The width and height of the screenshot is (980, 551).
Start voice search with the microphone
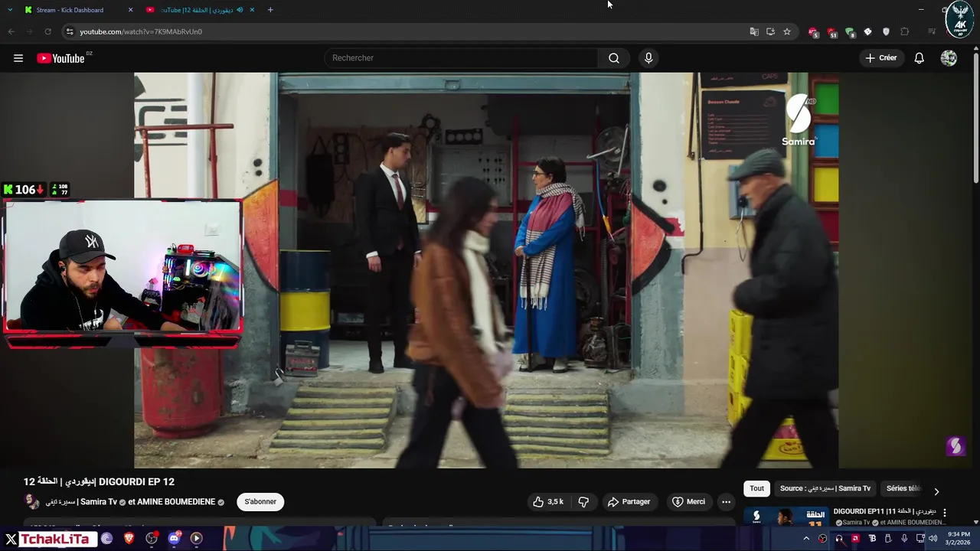click(x=648, y=58)
